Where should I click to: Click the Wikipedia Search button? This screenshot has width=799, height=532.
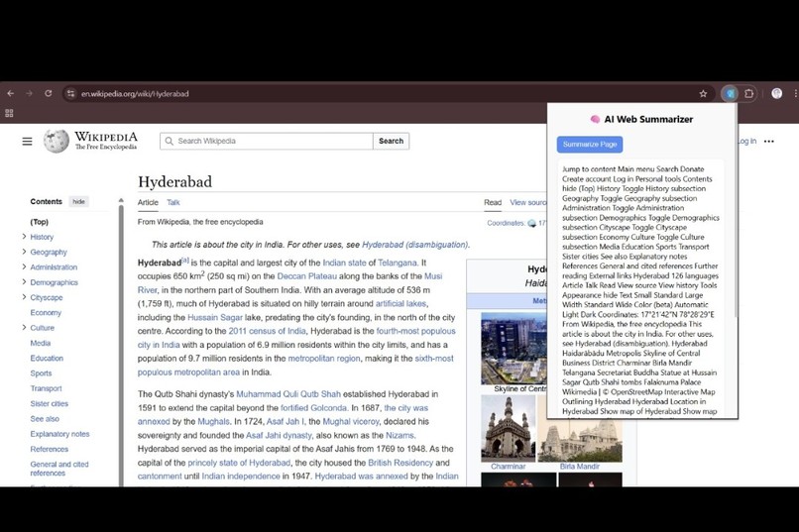point(391,141)
